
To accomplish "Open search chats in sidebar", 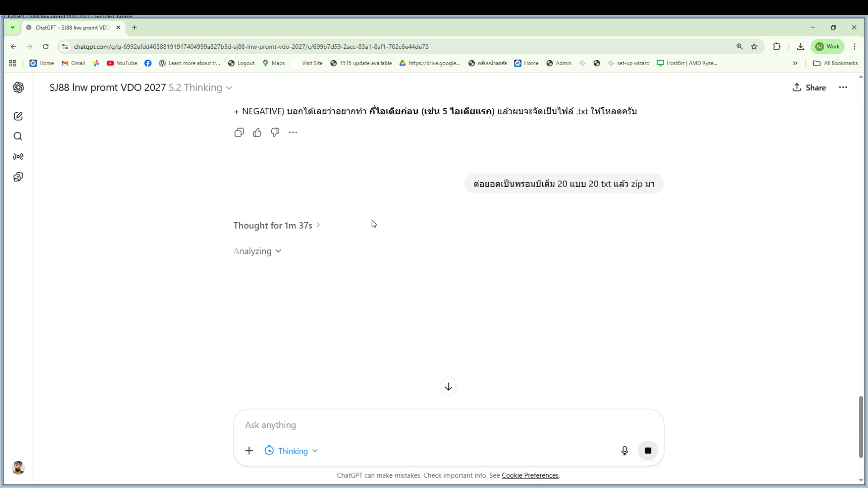I will tap(18, 136).
